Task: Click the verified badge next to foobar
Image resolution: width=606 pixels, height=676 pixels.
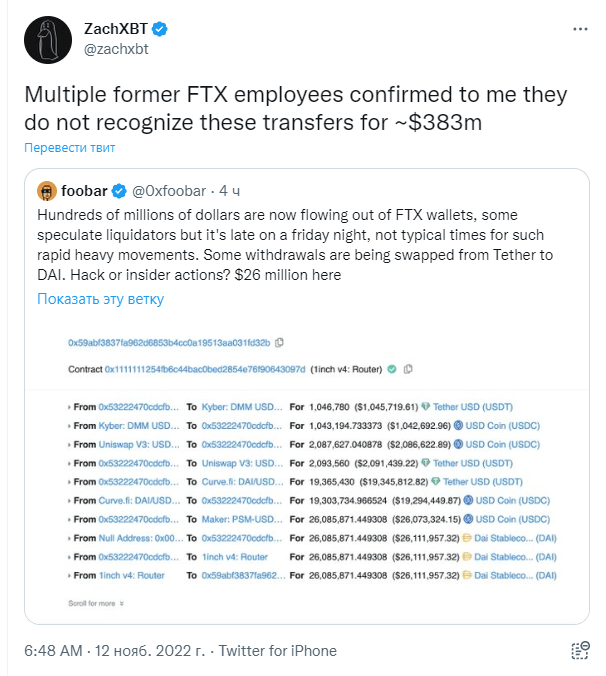Action: point(119,191)
